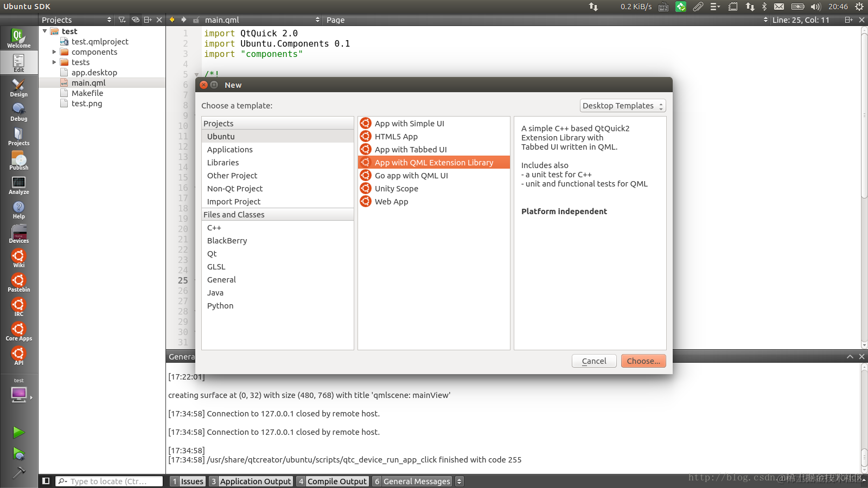Select the Import Project category

pos(278,202)
